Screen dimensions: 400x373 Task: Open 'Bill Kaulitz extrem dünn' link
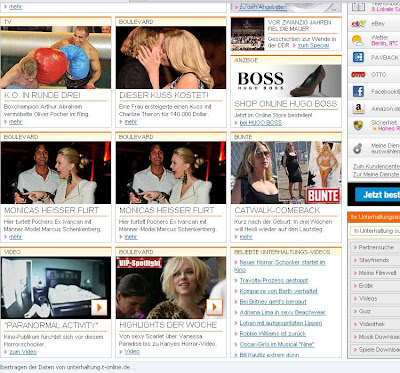(269, 355)
